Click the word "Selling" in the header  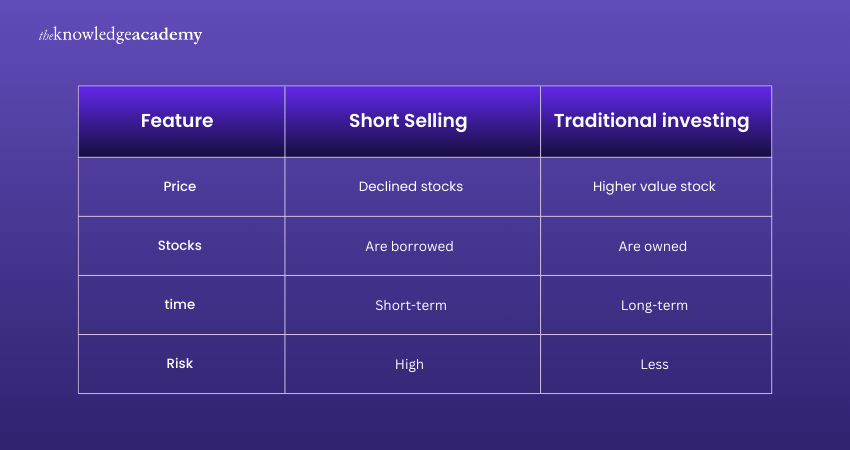pos(435,121)
